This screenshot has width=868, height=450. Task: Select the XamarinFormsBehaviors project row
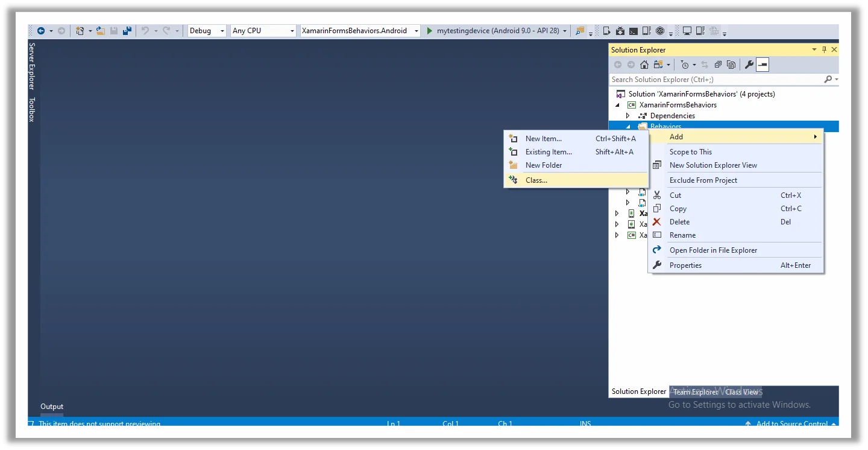click(678, 104)
